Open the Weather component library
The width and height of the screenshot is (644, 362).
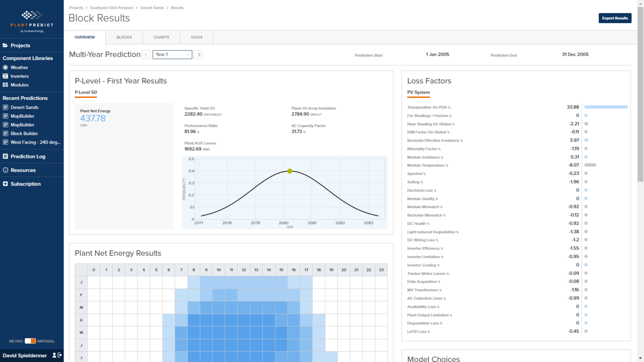tap(19, 67)
